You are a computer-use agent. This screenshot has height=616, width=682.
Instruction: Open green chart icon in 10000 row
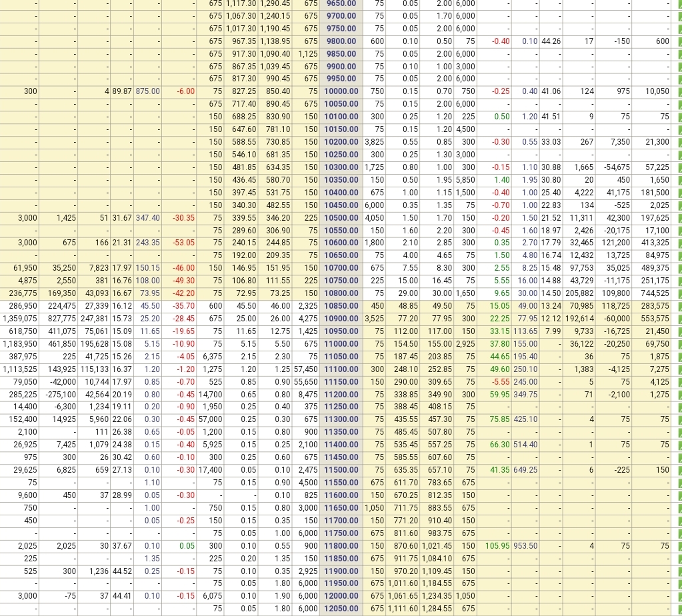[x=679, y=91]
